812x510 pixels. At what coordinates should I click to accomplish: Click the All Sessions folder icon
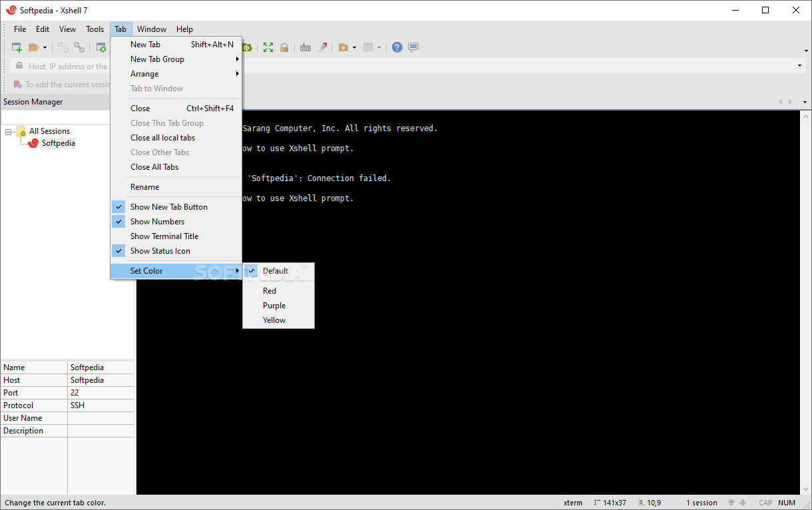tap(21, 131)
